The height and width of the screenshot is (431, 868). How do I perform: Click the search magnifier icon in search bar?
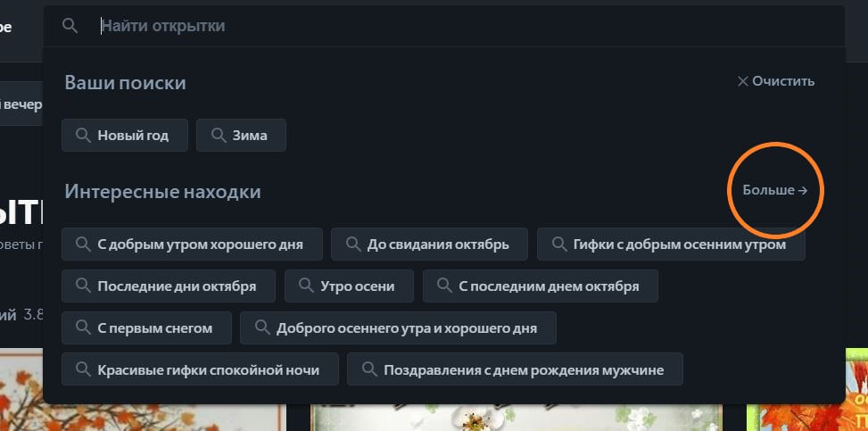coord(70,26)
